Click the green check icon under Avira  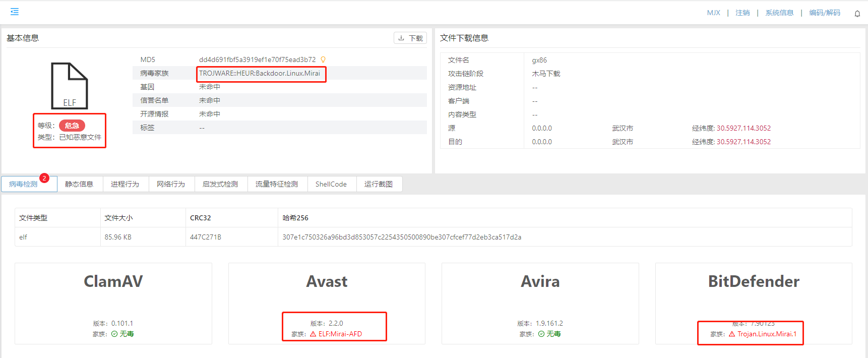tap(541, 334)
